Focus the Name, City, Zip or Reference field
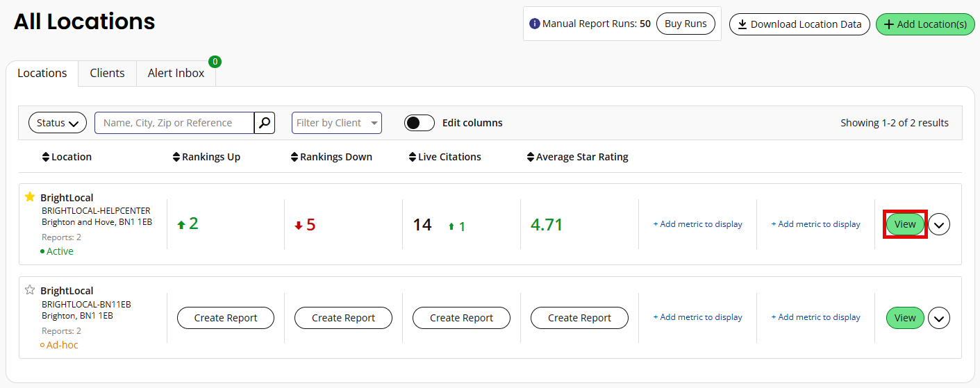This screenshot has height=388, width=980. coord(174,123)
